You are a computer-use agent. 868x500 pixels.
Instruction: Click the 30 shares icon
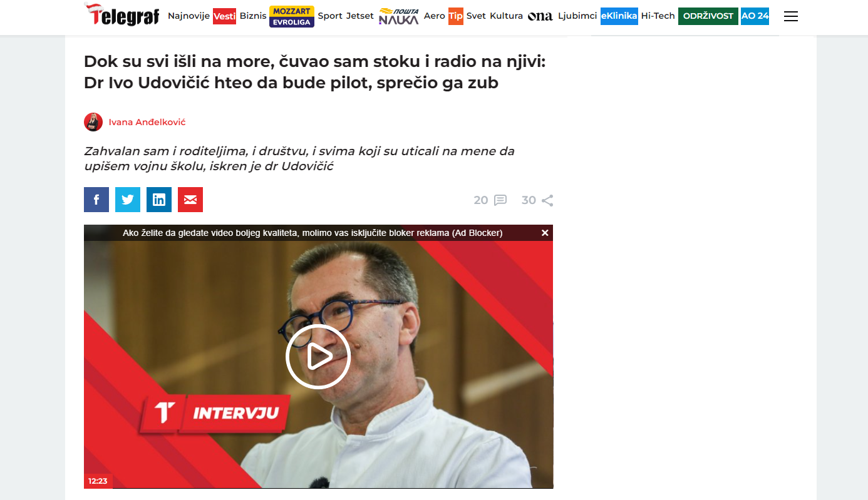[x=537, y=200]
